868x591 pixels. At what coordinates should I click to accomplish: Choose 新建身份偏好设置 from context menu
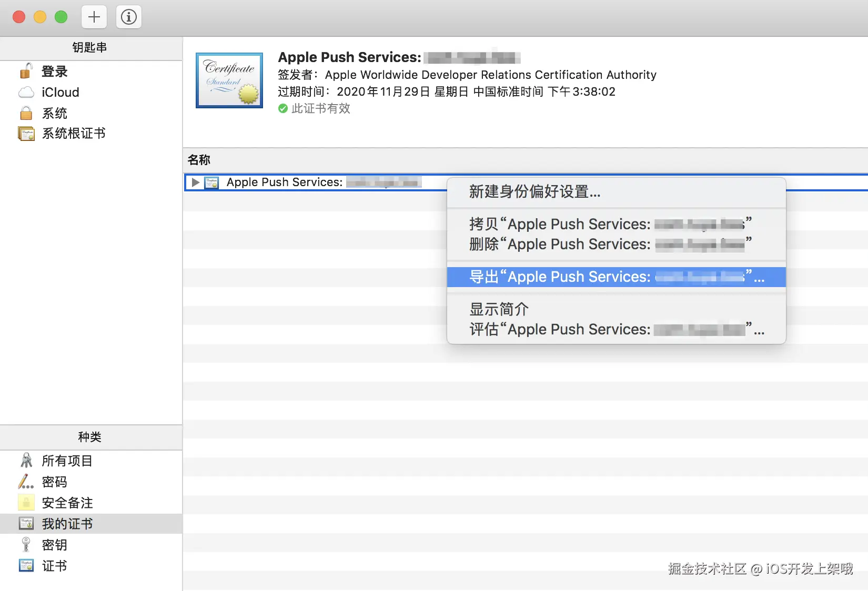[x=617, y=192]
